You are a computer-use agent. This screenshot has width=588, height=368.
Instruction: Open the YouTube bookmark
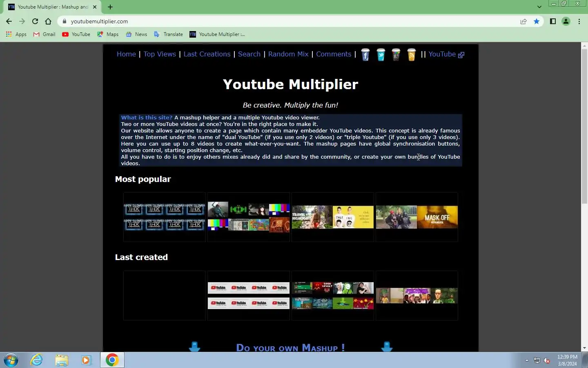point(76,34)
